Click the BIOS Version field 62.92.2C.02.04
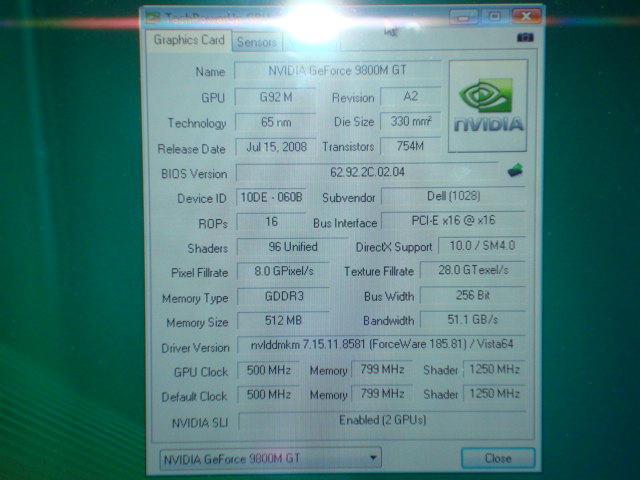Viewport: 640px width, 480px height. point(367,172)
